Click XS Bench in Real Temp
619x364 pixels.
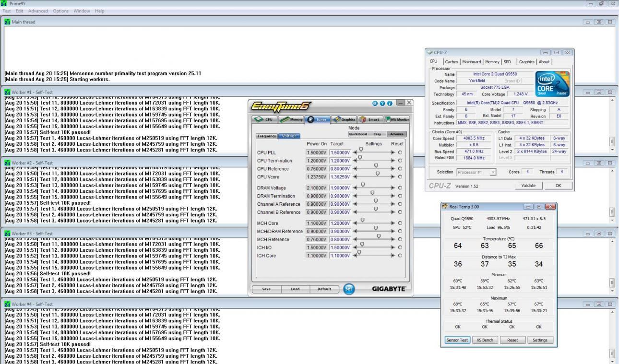tap(485, 340)
